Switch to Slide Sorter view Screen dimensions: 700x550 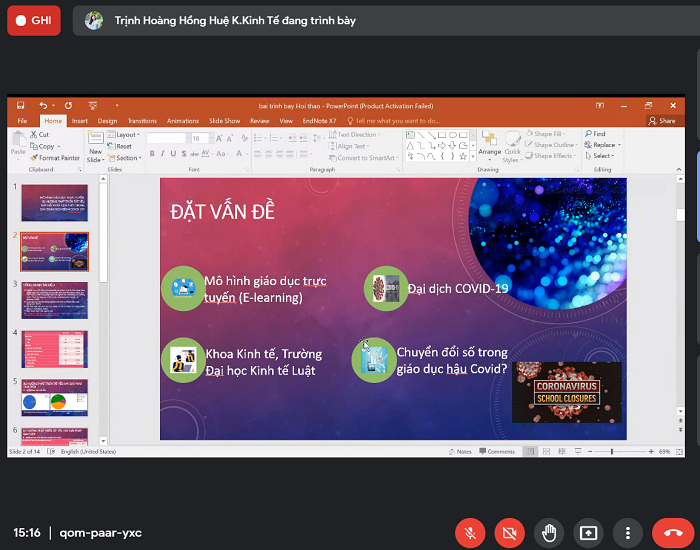[546, 452]
